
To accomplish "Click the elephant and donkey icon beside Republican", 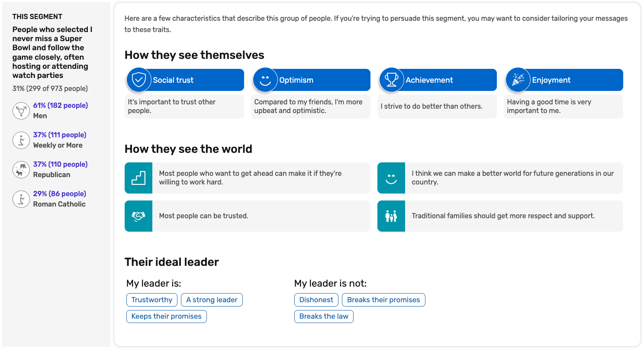I will tap(21, 170).
